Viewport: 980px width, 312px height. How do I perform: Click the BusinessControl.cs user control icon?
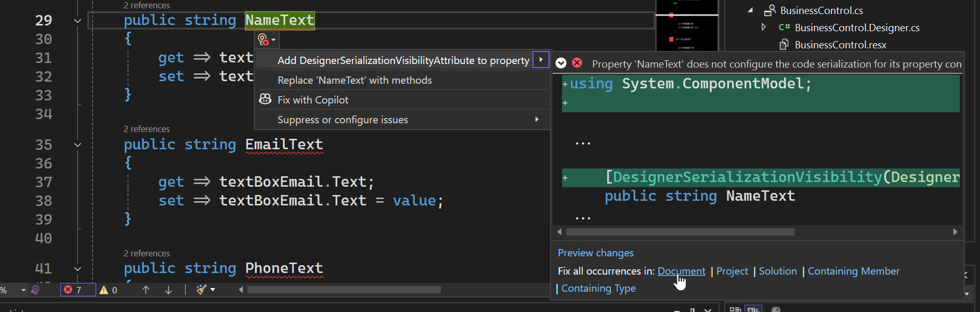(770, 10)
